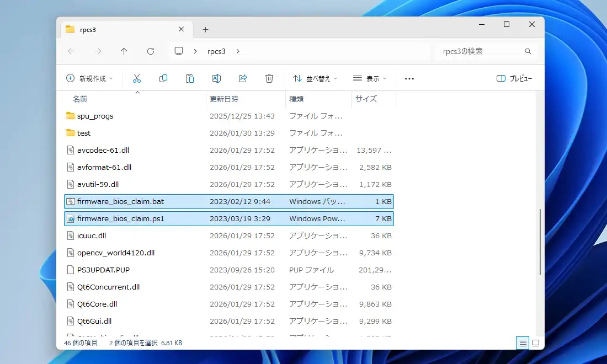This screenshot has width=607, height=364.
Task: Click rpcs3 in the address breadcrumb
Action: 216,51
